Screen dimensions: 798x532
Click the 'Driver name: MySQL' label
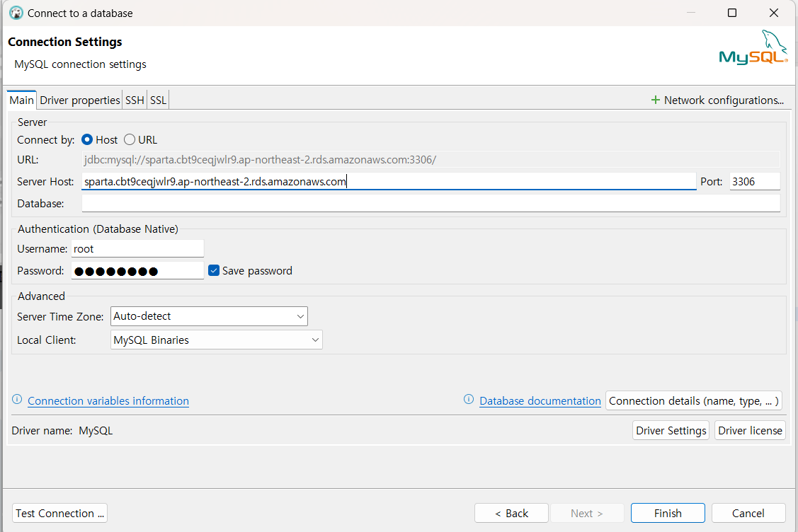tap(62, 430)
